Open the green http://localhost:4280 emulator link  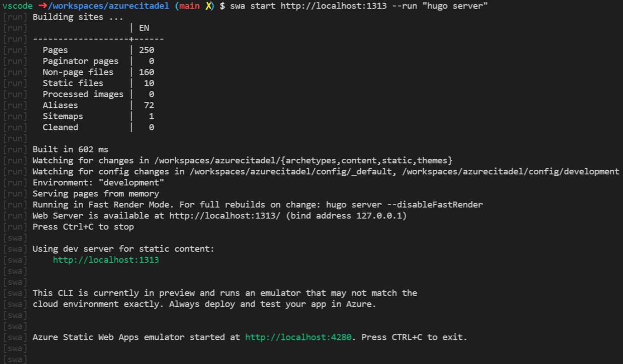point(298,337)
